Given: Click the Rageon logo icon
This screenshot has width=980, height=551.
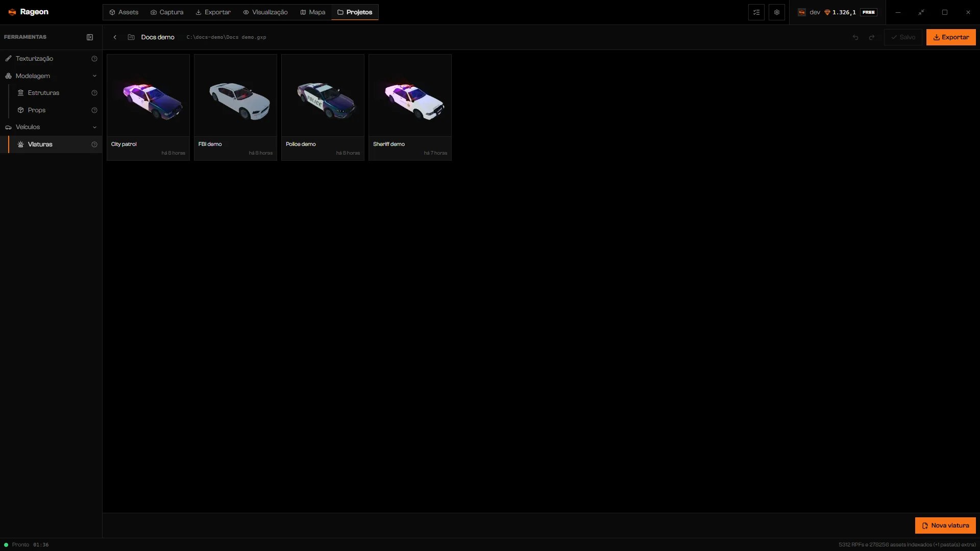Looking at the screenshot, I should pos(12,12).
